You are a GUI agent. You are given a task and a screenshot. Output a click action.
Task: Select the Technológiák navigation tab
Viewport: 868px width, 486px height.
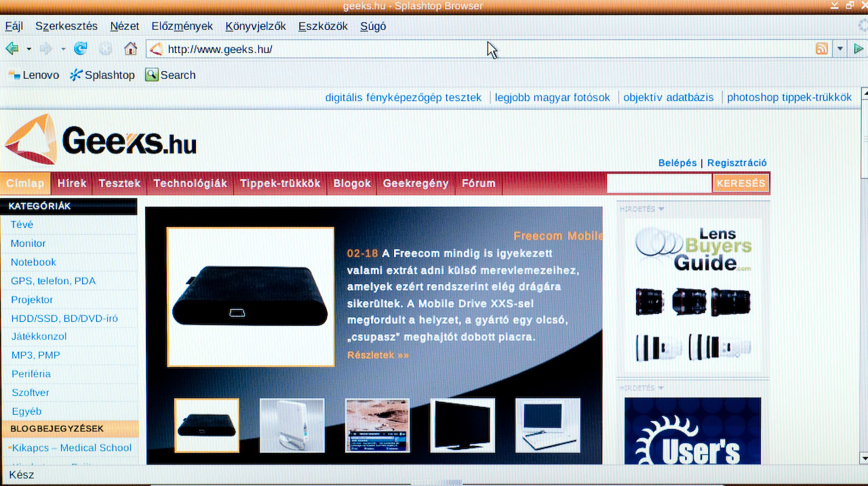[191, 183]
